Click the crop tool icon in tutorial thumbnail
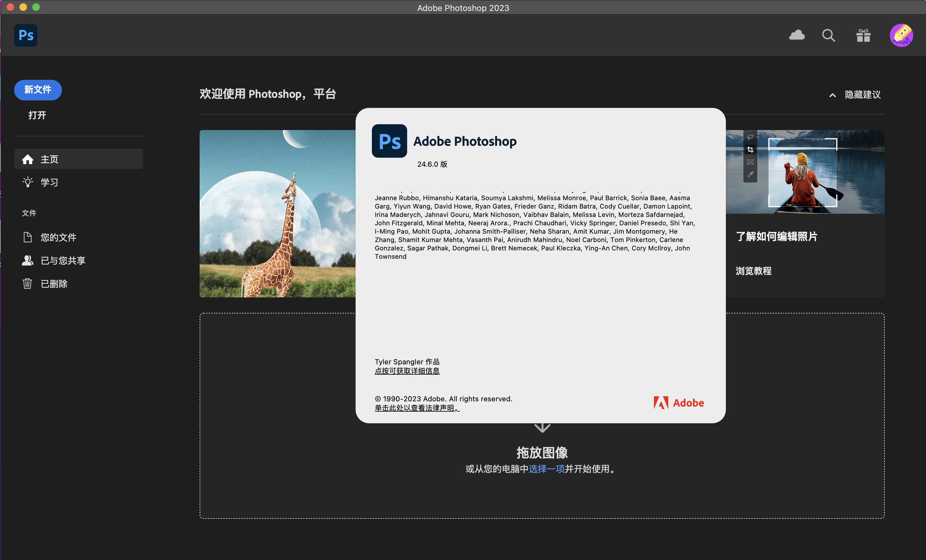 click(750, 149)
